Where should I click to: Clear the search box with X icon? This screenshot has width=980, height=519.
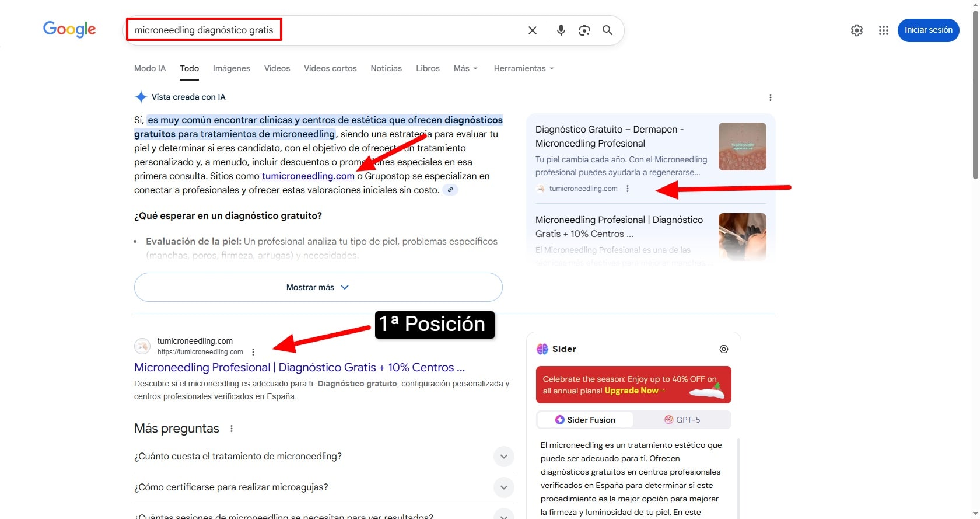[532, 30]
